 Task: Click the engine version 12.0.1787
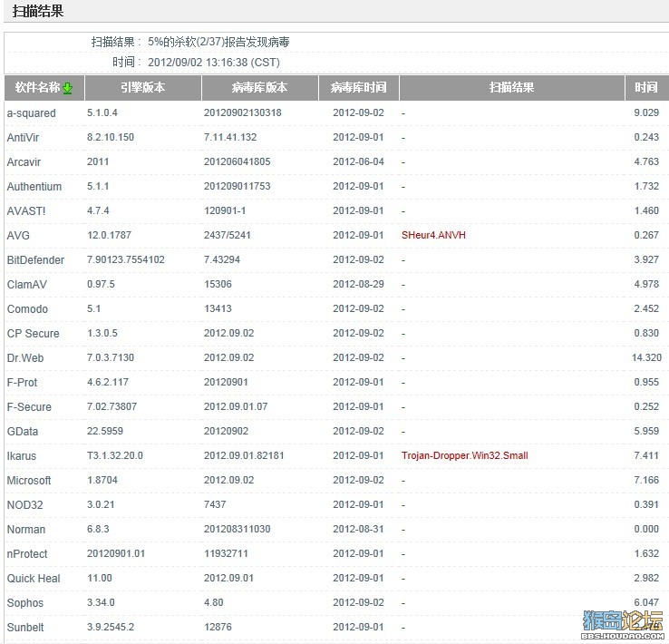tap(109, 235)
